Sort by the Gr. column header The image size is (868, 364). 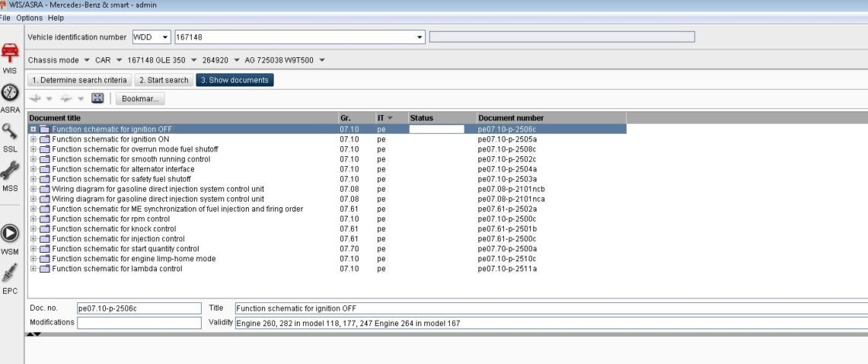tap(356, 117)
